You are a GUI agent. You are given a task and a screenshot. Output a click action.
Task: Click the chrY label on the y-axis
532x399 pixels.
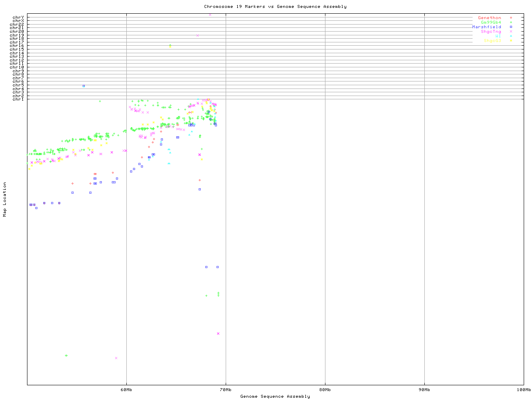pos(18,17)
